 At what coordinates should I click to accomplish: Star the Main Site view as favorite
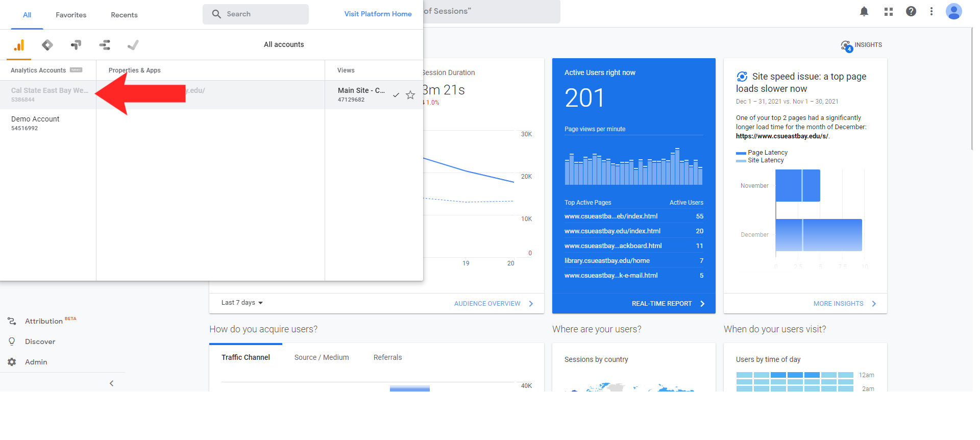410,94
